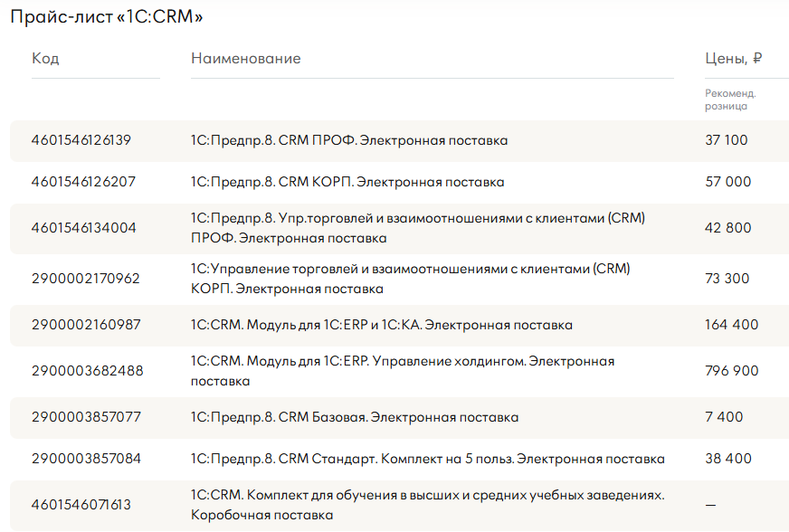The width and height of the screenshot is (789, 532).
Task: Click the "Рекоменд. розница" subheader
Action: click(x=729, y=100)
